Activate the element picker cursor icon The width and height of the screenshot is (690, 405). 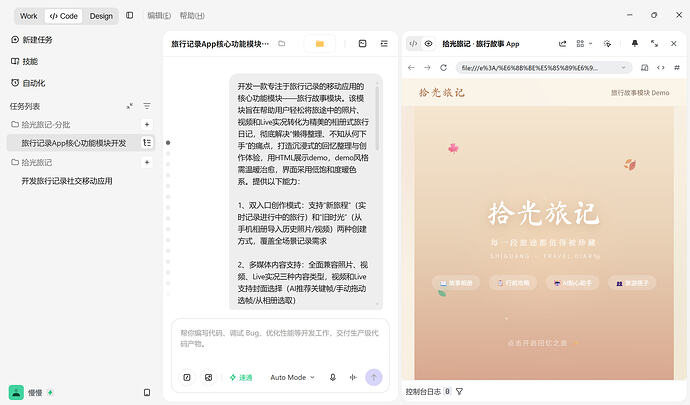click(607, 44)
